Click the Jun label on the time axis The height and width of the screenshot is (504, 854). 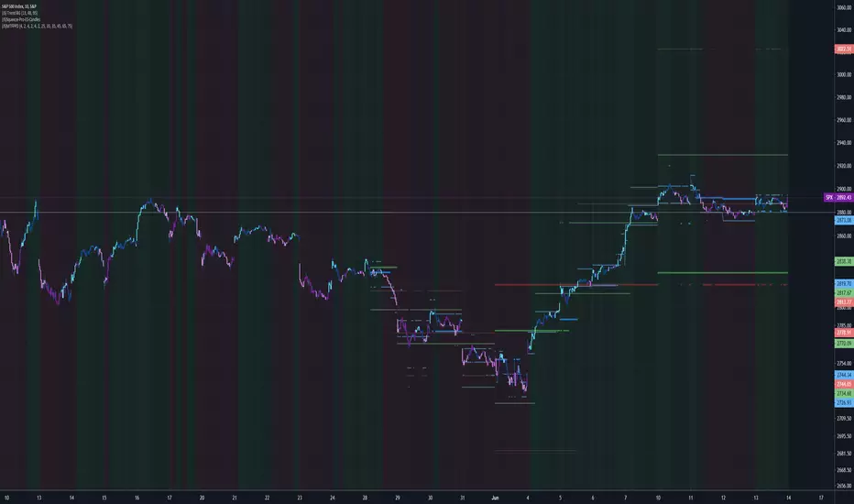[495, 498]
